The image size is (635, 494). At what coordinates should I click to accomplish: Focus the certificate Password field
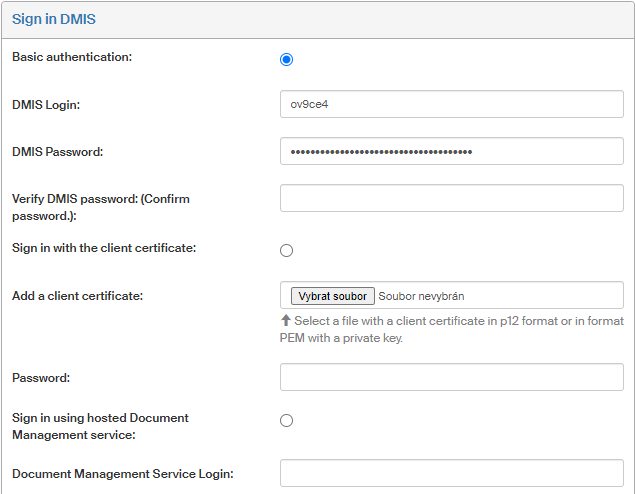[452, 377]
